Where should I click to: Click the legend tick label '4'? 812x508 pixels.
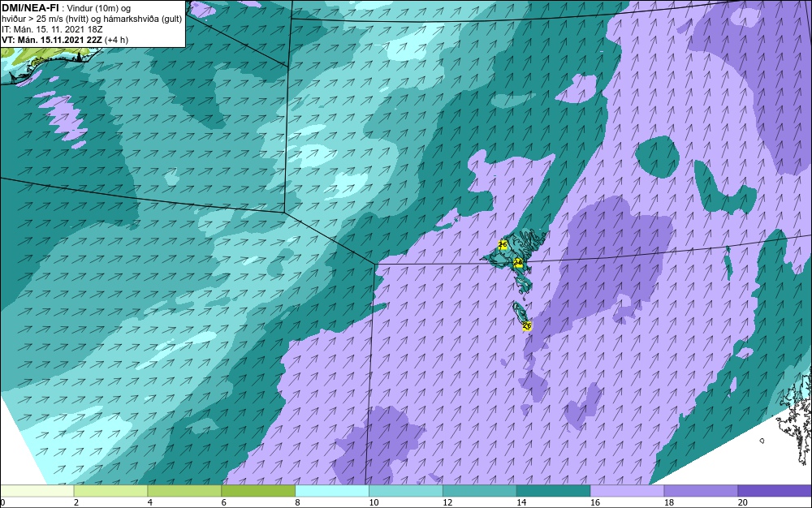point(150,502)
